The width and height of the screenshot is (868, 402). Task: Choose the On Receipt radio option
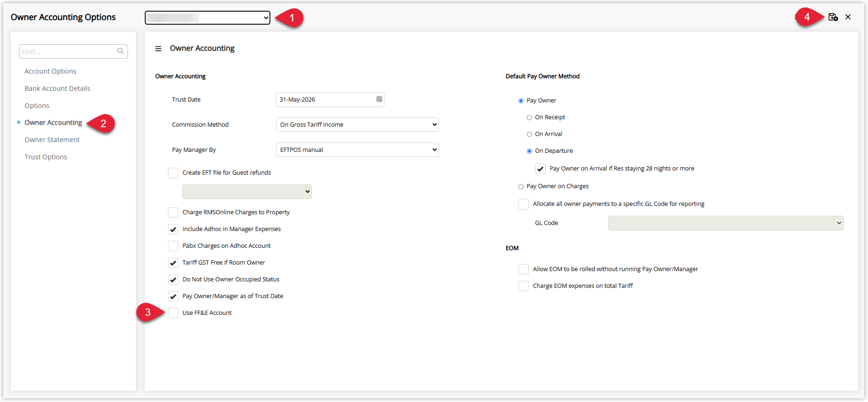529,117
